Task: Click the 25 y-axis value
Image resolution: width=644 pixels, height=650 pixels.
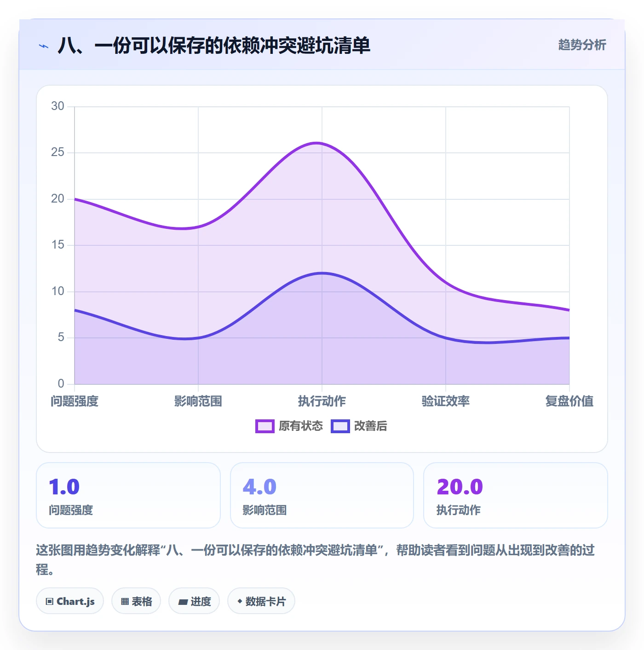Action: tap(57, 152)
